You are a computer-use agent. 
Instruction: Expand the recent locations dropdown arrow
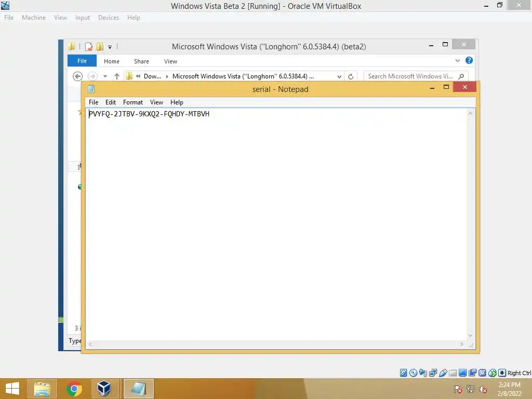[105, 76]
